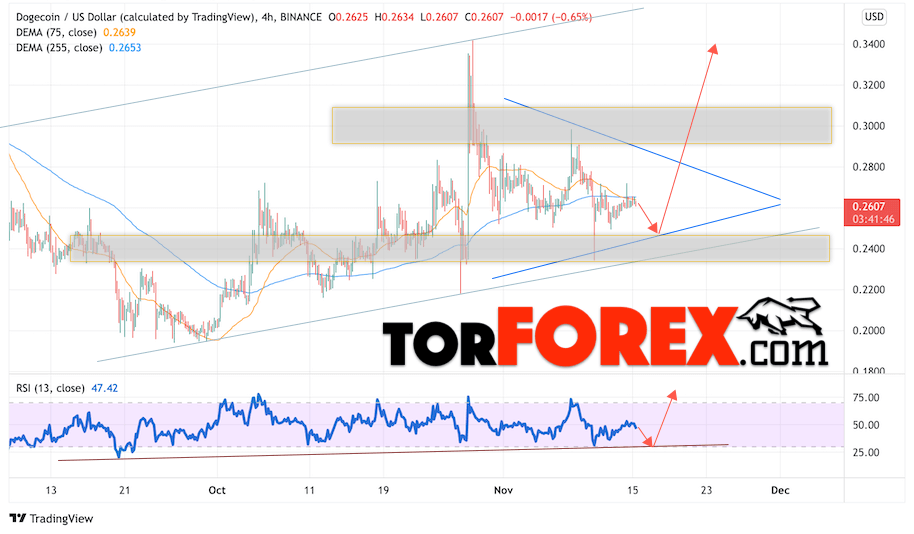Click the 21 date label on time axis

coord(124,491)
